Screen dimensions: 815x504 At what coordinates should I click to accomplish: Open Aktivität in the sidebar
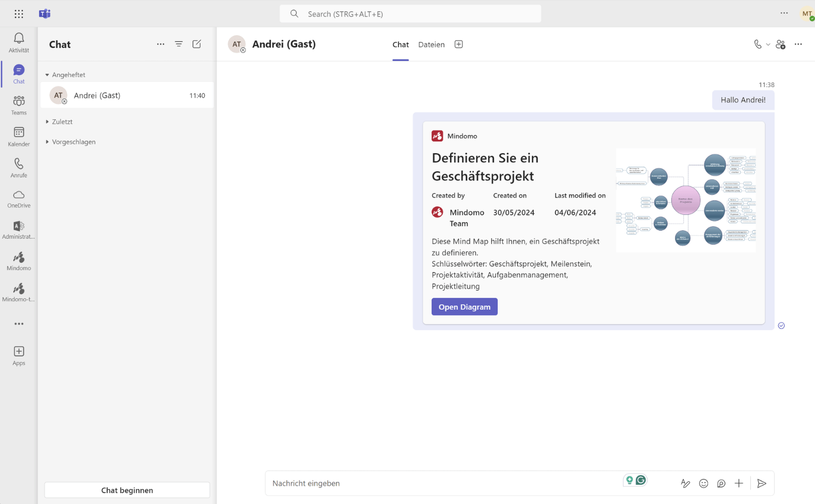(19, 42)
